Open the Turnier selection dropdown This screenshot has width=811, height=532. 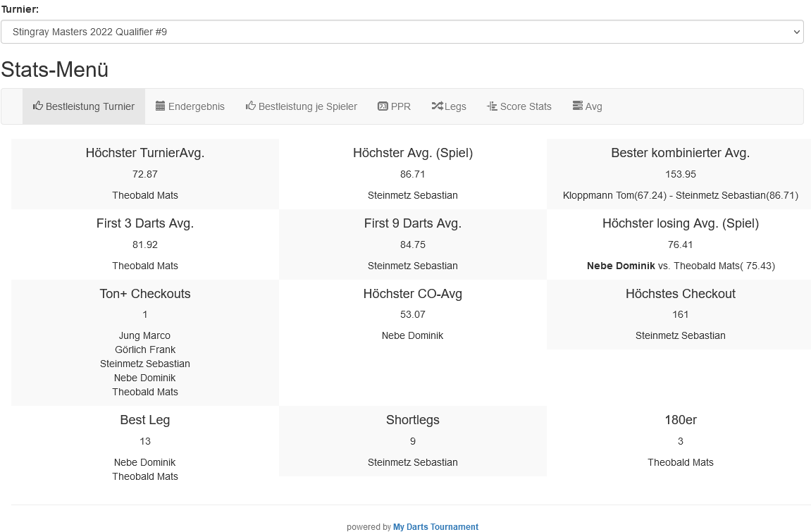(402, 32)
